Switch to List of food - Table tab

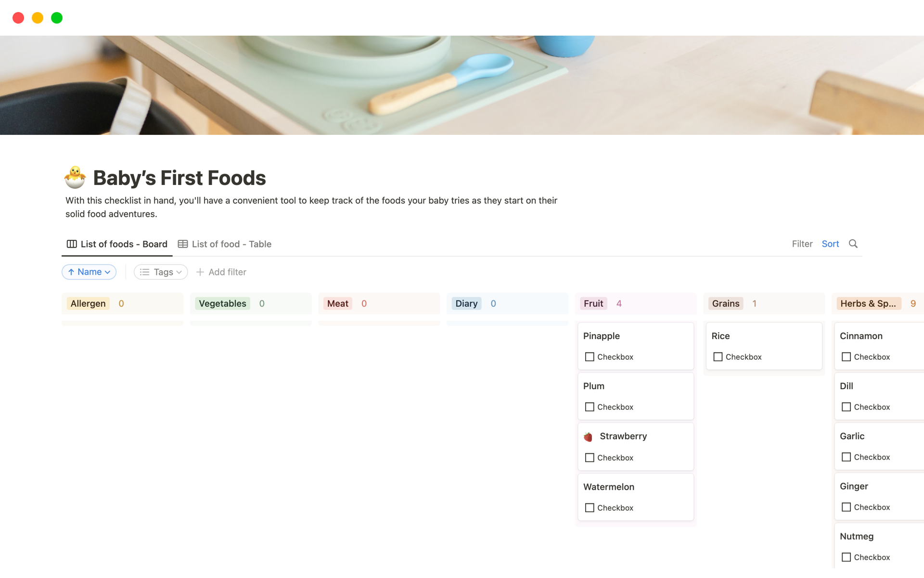coord(231,244)
